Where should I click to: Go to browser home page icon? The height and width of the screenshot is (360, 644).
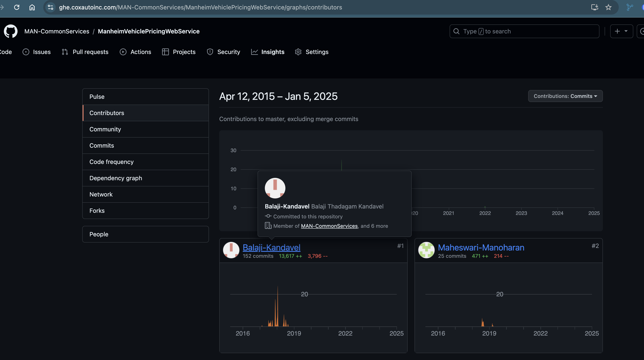(32, 7)
